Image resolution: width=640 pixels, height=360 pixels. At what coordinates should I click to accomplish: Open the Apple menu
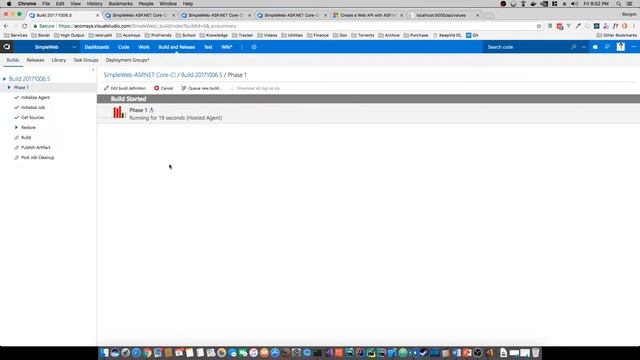pos(9,4)
